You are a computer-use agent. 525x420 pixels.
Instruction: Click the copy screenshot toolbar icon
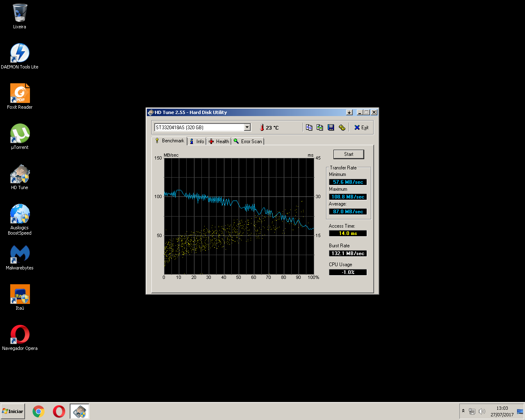320,128
